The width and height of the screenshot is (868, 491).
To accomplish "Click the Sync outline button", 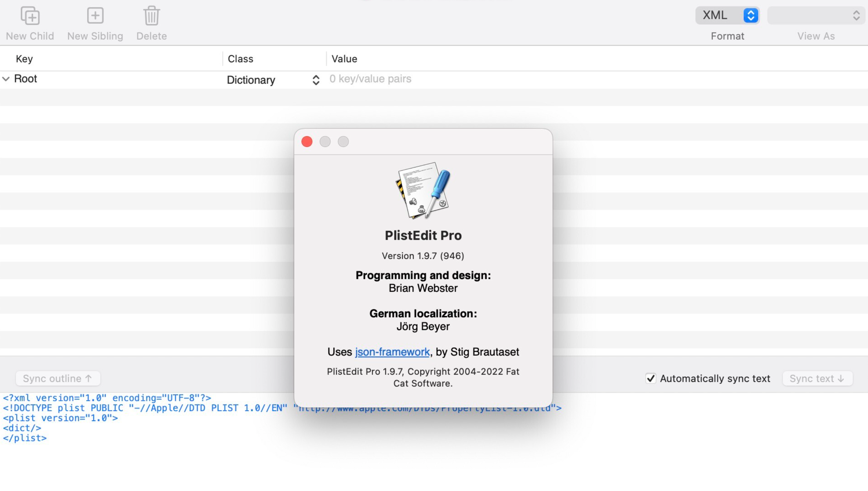I will coord(58,378).
